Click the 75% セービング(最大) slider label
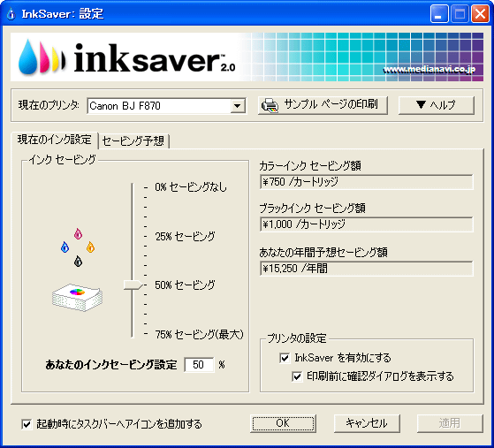This screenshot has width=494, height=448. tap(199, 335)
